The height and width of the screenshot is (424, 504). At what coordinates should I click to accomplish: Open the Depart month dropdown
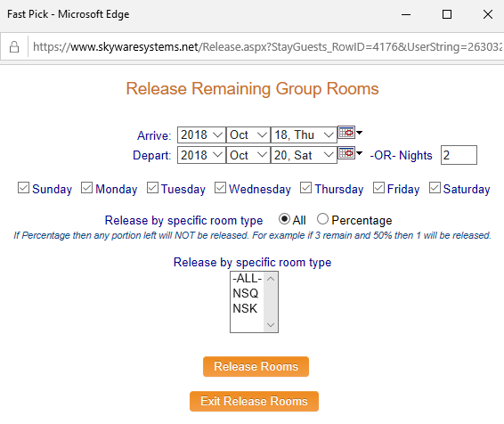click(x=248, y=155)
